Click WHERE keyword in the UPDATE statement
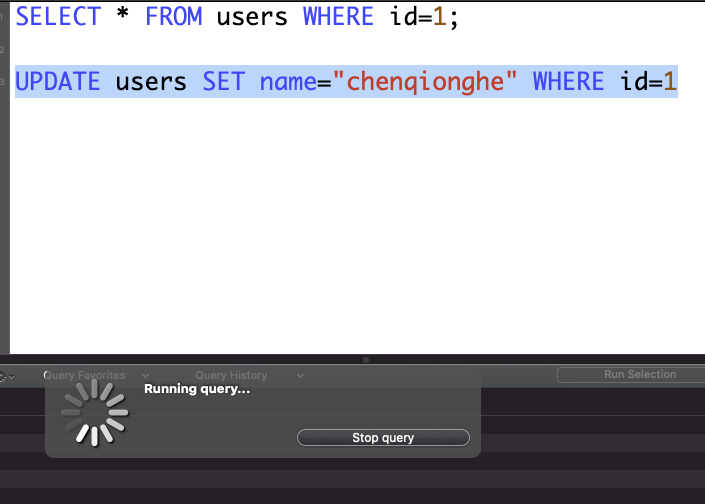This screenshot has width=705, height=504. pyautogui.click(x=568, y=82)
